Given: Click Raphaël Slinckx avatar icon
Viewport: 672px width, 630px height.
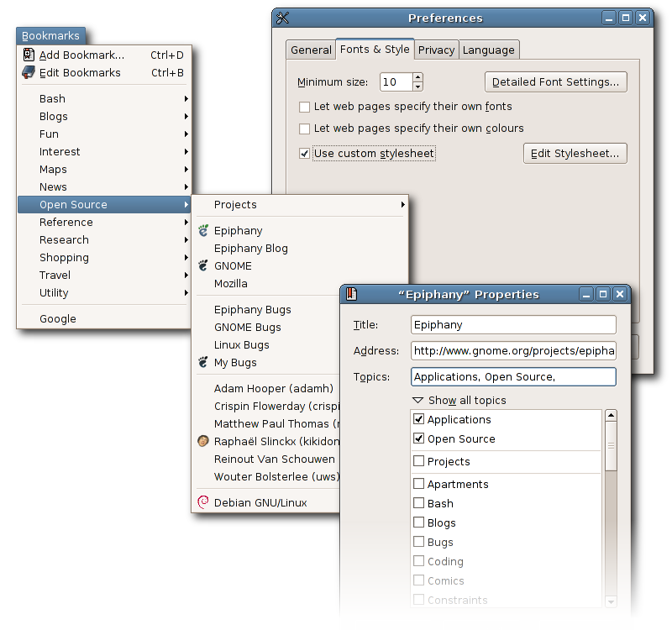Looking at the screenshot, I should [203, 441].
